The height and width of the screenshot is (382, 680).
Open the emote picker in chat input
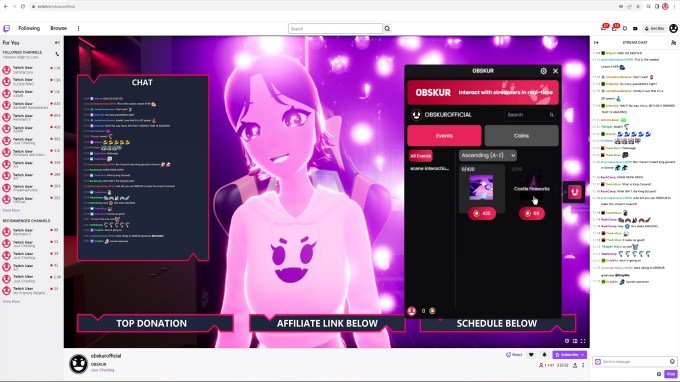(x=672, y=362)
